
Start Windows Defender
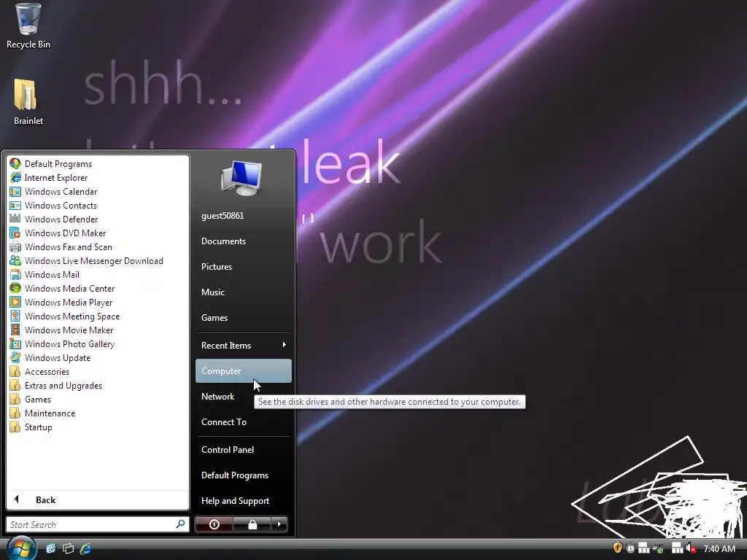[98, 219]
